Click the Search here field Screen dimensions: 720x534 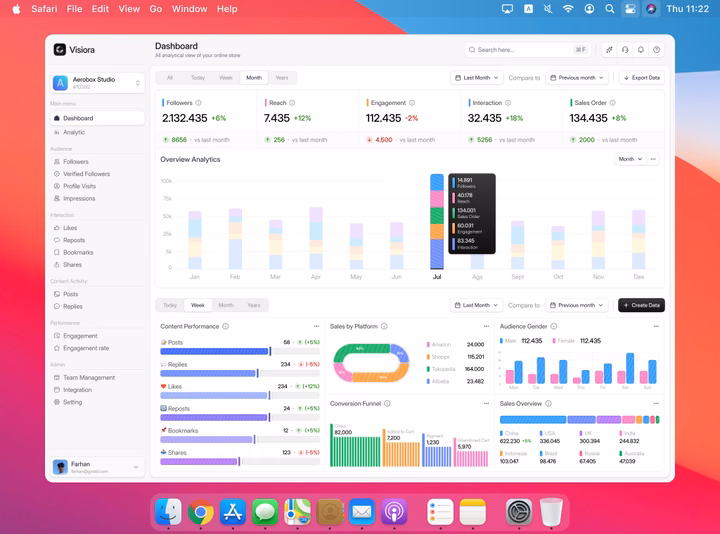point(528,50)
